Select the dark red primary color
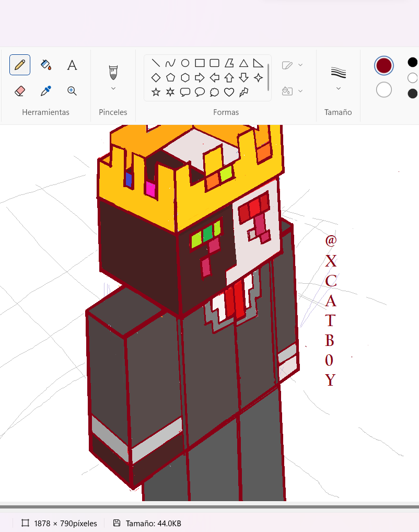 tap(383, 65)
